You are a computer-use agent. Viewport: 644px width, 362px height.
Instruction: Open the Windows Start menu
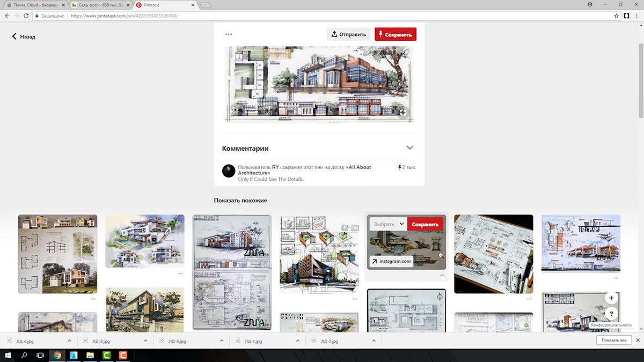(9, 355)
